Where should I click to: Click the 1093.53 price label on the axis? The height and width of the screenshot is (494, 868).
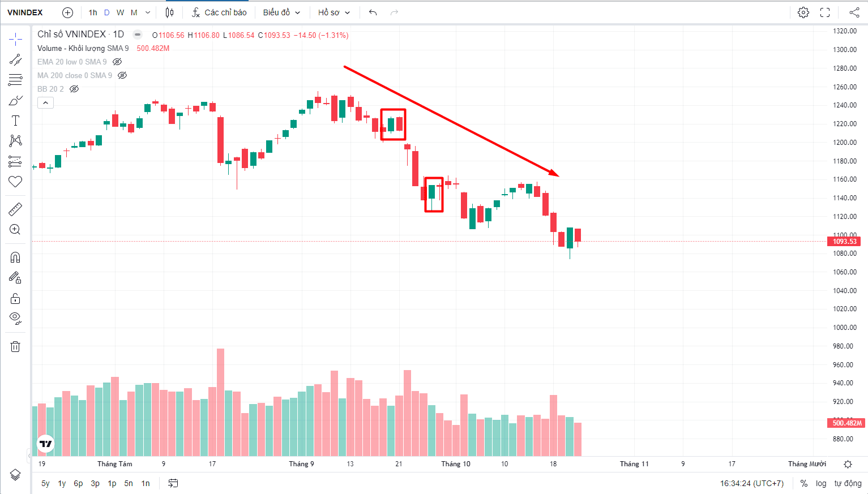(x=844, y=242)
